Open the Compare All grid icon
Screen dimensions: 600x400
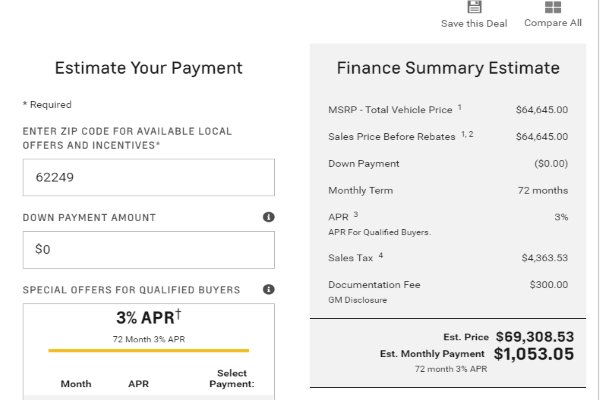tap(553, 7)
